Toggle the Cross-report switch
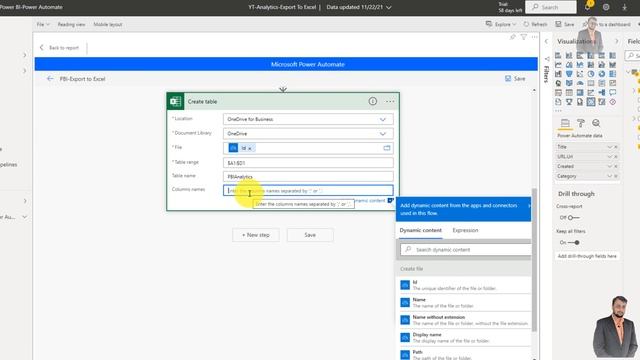 pos(573,218)
